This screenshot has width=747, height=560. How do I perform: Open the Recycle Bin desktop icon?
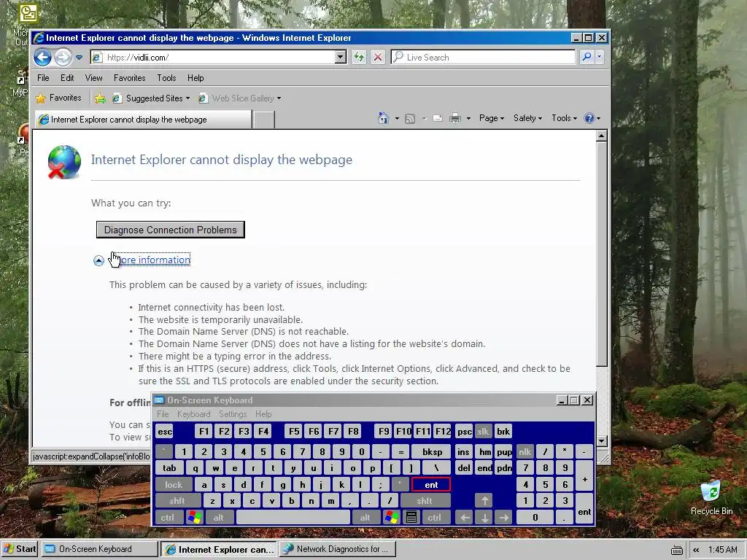point(711,497)
